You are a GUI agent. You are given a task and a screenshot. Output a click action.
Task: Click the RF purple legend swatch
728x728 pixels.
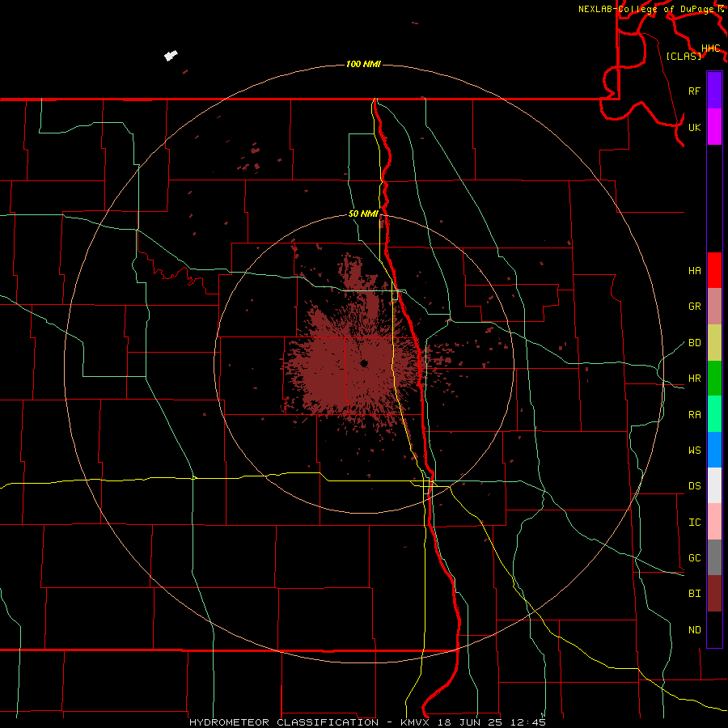(x=714, y=91)
